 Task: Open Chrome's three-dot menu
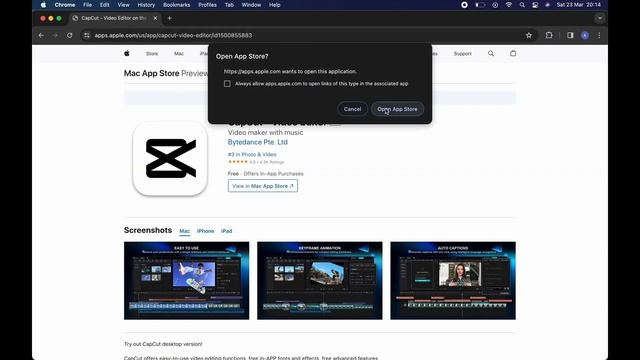point(599,36)
